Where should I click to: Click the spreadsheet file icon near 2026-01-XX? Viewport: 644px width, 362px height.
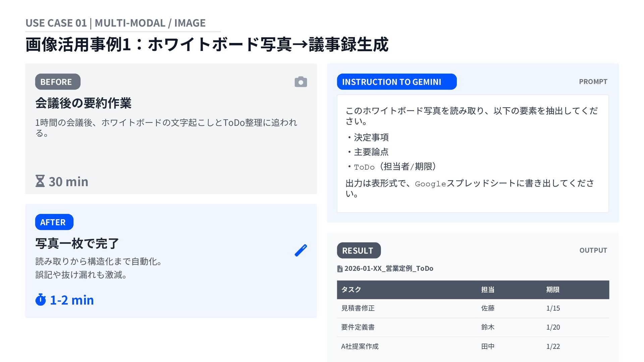(x=340, y=268)
